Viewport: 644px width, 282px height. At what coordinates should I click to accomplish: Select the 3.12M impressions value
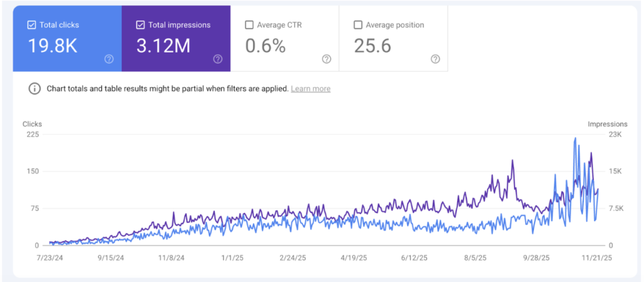tap(163, 46)
